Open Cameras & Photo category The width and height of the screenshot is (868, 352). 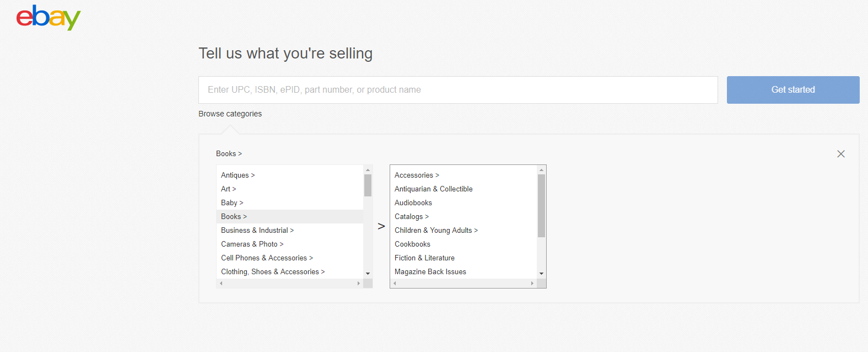tap(252, 244)
